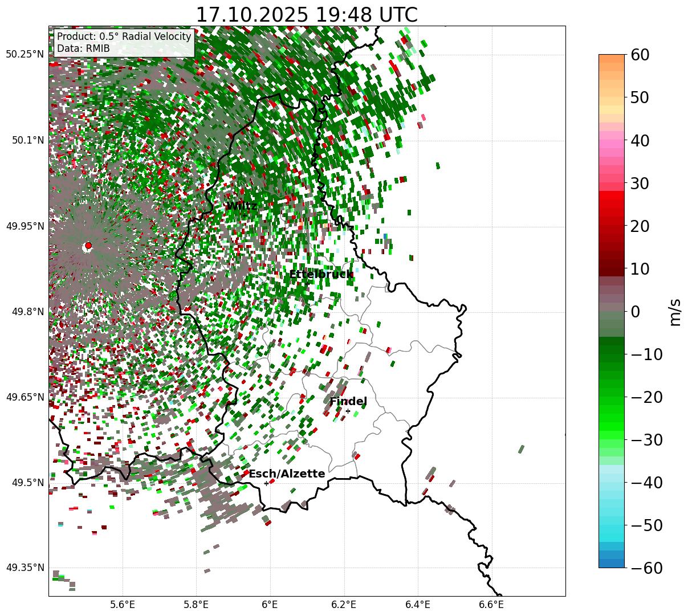The width and height of the screenshot is (688, 616).
Task: Click the colorbar 0 tick label
Action: (635, 311)
